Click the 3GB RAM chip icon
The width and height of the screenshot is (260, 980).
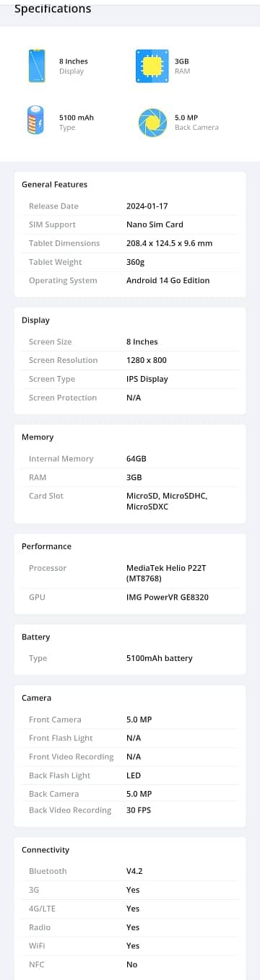152,66
